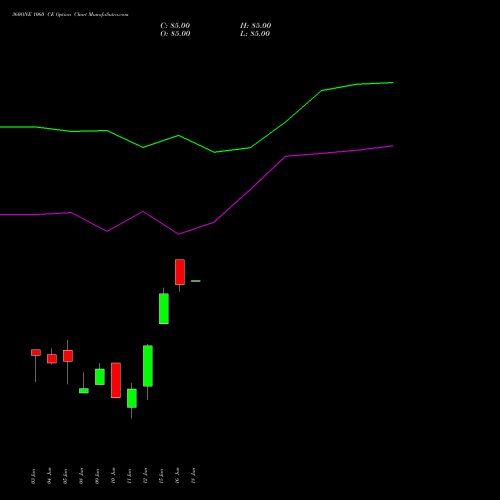Viewport: 500px width, 500px height.
Task: Select the close price value 'C: 85.00'
Action: pyautogui.click(x=175, y=26)
